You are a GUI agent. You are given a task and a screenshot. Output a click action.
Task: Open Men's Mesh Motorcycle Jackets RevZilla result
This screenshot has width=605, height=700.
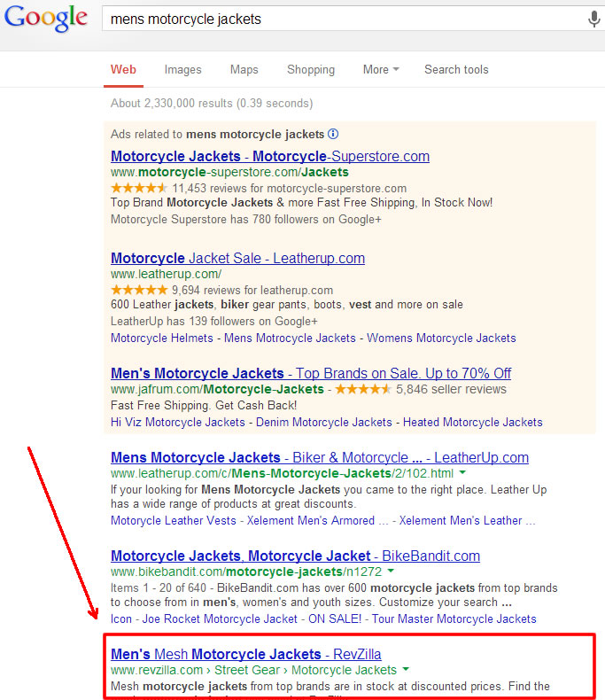[246, 654]
